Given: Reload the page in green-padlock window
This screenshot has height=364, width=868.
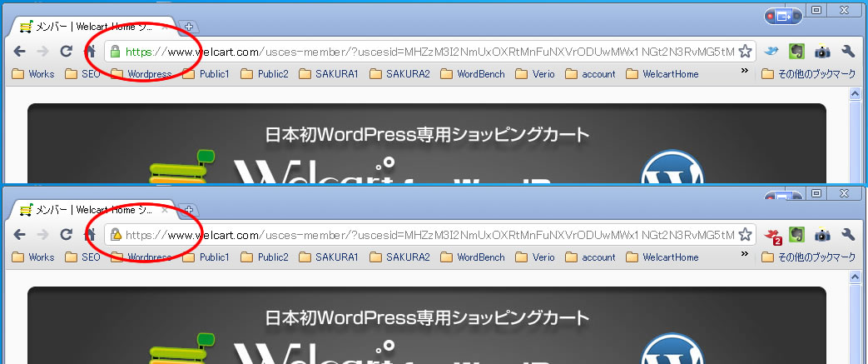Looking at the screenshot, I should (x=67, y=52).
